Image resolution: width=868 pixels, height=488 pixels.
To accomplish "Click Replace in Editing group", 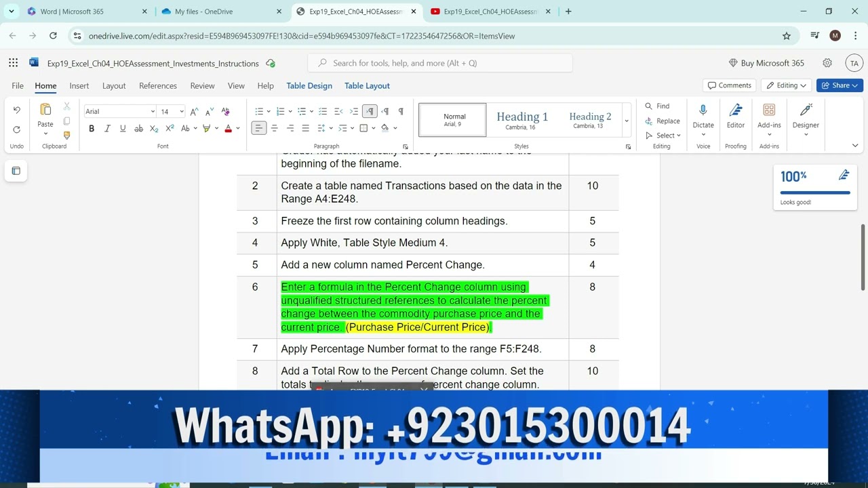I will tap(663, 121).
